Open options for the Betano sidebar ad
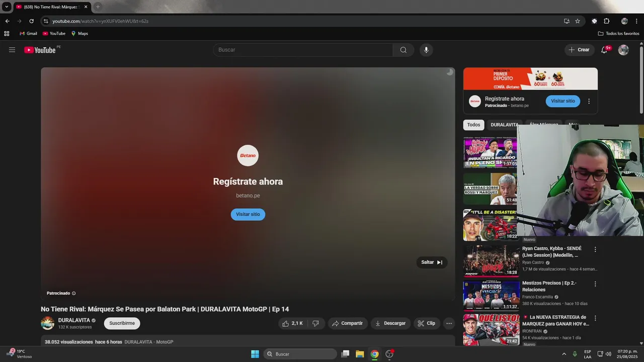Image resolution: width=644 pixels, height=362 pixels. 589,101
